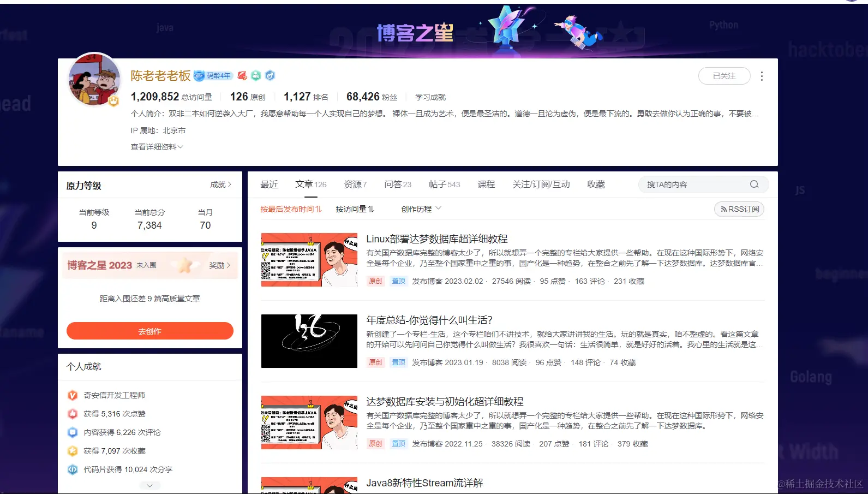Screen dimensions: 868x494
Task: Click thumbnail of 达梦数据库安装与初始化 article
Action: tap(309, 422)
